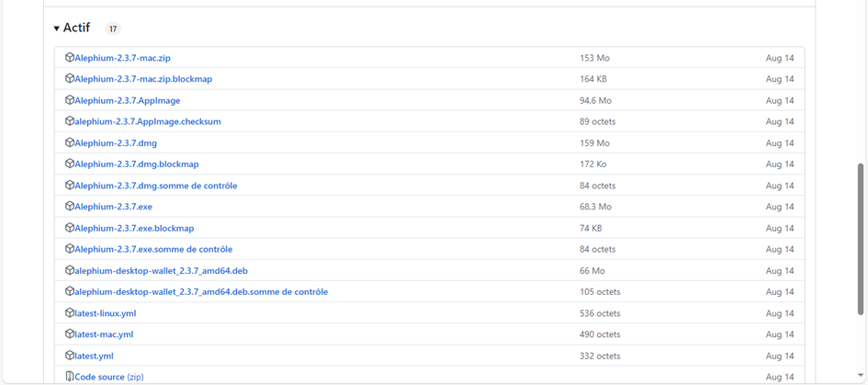Click the 68,3 Mo size value
Image resolution: width=868 pixels, height=385 pixels.
coord(595,207)
